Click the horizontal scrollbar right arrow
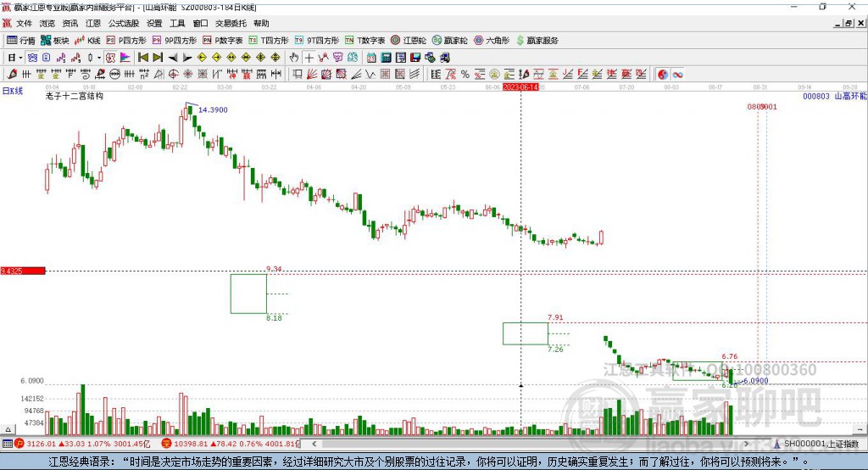Viewport: 868px width, 470px height. pyautogui.click(x=746, y=444)
